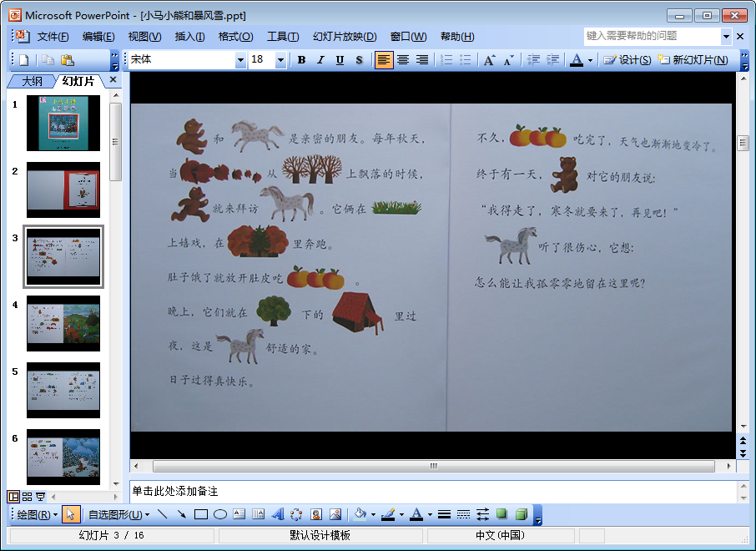This screenshot has height=551, width=756.
Task: Select slide 4 thumbnail
Action: tap(63, 324)
